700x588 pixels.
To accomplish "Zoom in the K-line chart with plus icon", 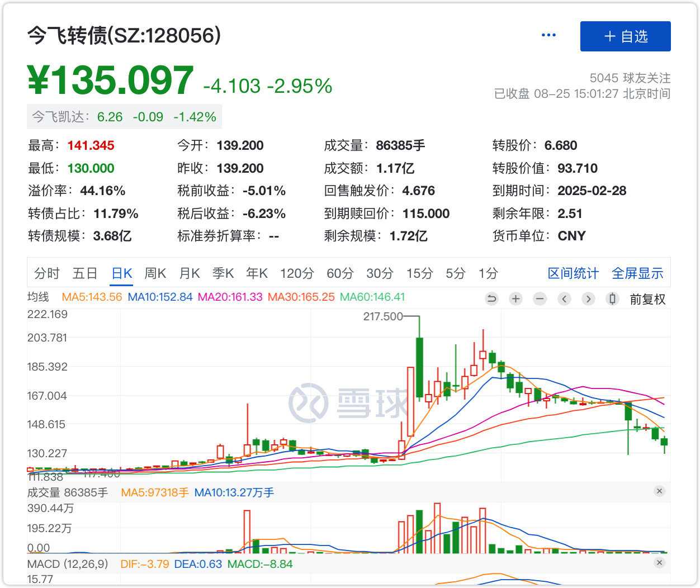I will tap(515, 299).
